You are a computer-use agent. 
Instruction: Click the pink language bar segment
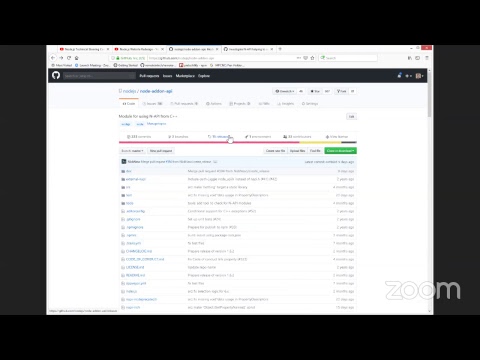(x=209, y=142)
